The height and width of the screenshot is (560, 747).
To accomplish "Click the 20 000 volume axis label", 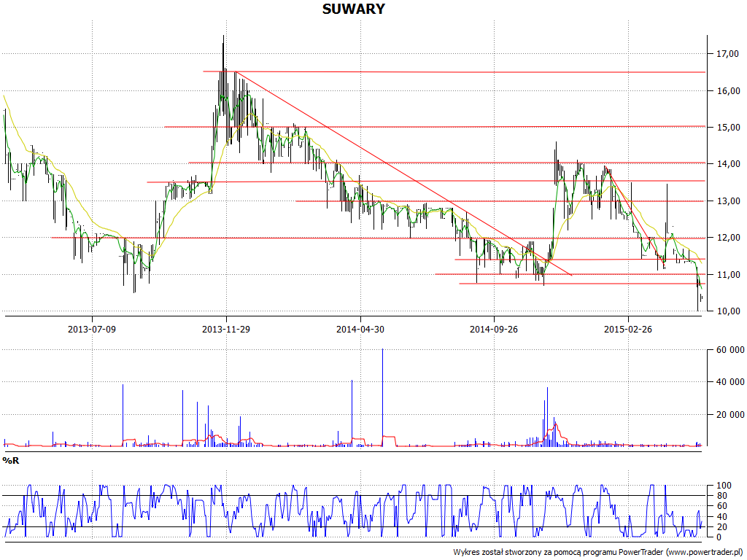I will coord(730,414).
